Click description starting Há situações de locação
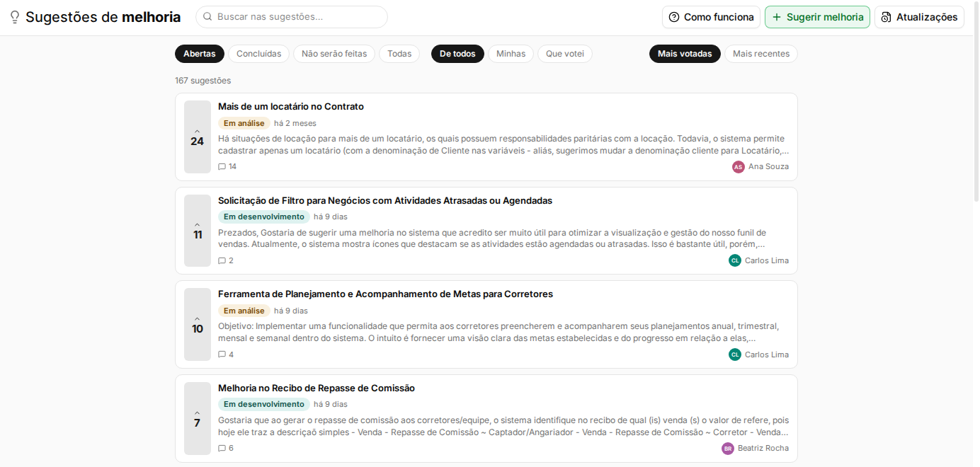 pos(503,145)
